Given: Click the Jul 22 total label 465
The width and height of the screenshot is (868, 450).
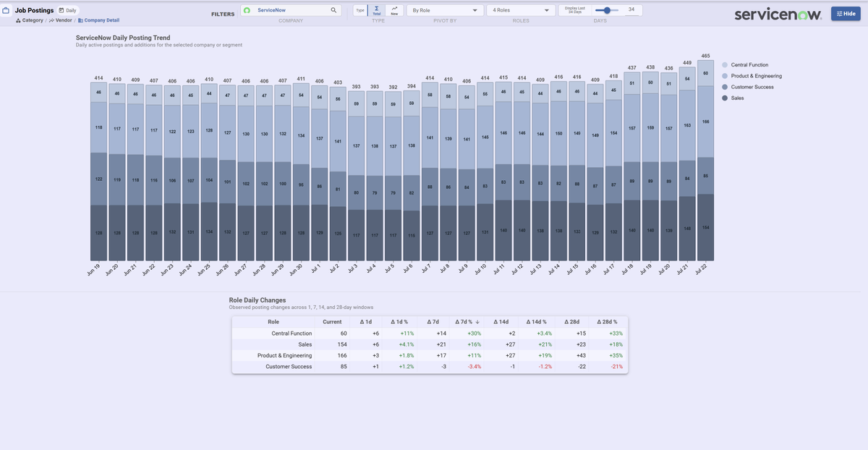Looking at the screenshot, I should (x=706, y=56).
